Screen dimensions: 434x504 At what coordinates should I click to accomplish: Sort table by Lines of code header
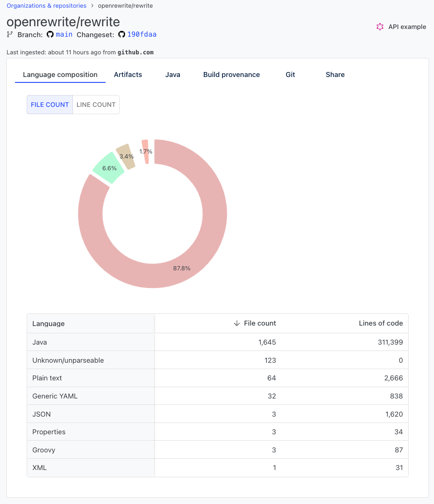tap(381, 323)
